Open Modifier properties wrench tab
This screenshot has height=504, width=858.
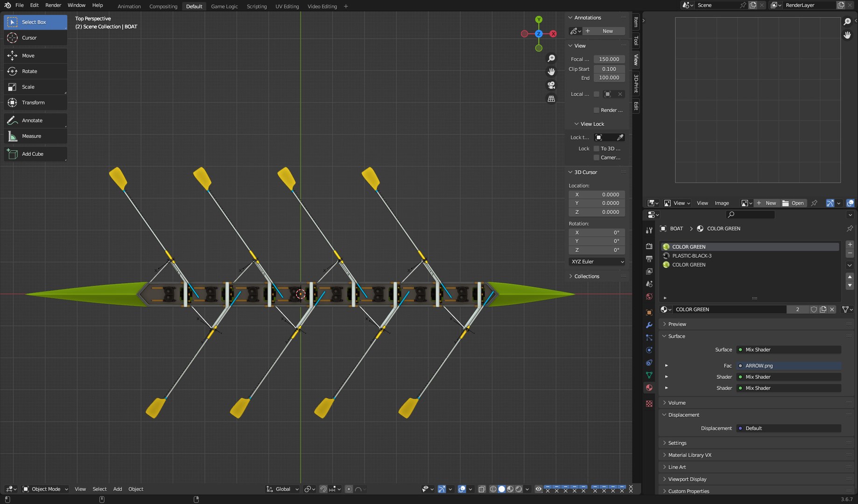[649, 325]
